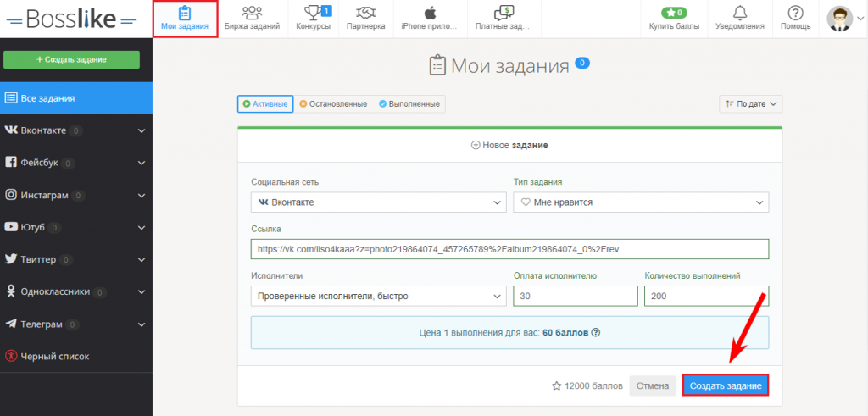The width and height of the screenshot is (868, 416).
Task: Switch to the Мои задания tab
Action: point(185,19)
